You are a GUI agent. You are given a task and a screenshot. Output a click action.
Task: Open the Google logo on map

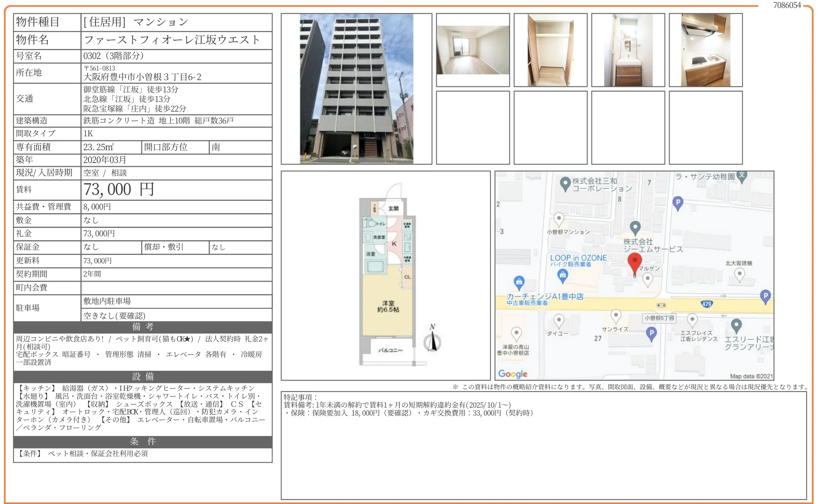click(x=513, y=374)
